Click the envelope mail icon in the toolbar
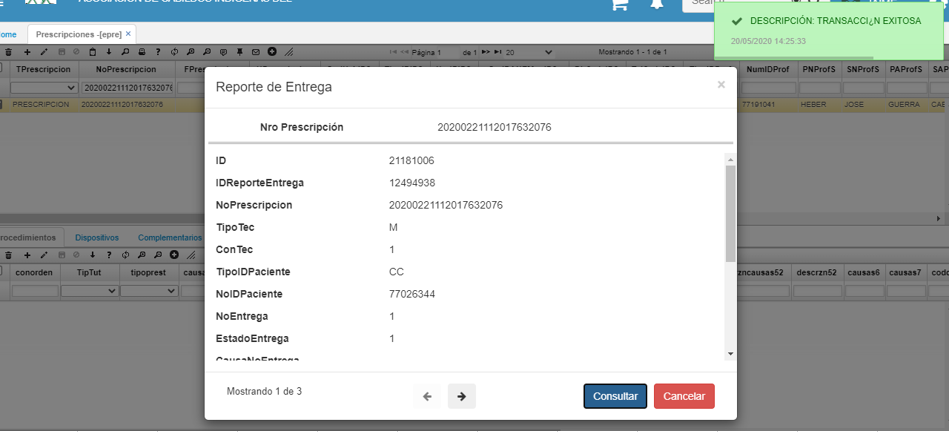This screenshot has height=432, width=949. coord(255,52)
